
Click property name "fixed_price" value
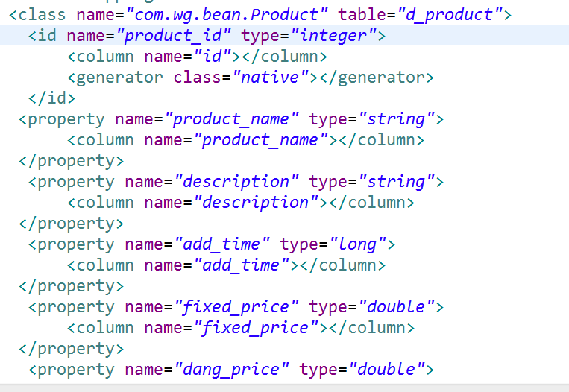(236, 307)
